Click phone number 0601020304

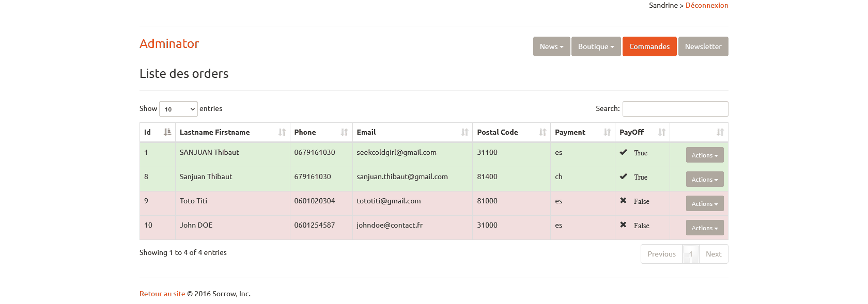pos(315,201)
